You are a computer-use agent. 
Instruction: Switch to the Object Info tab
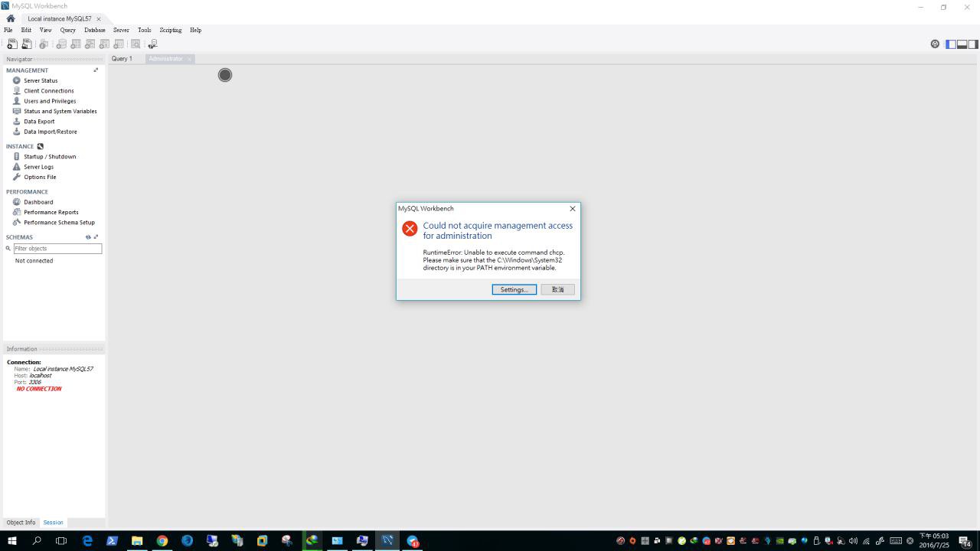click(21, 523)
